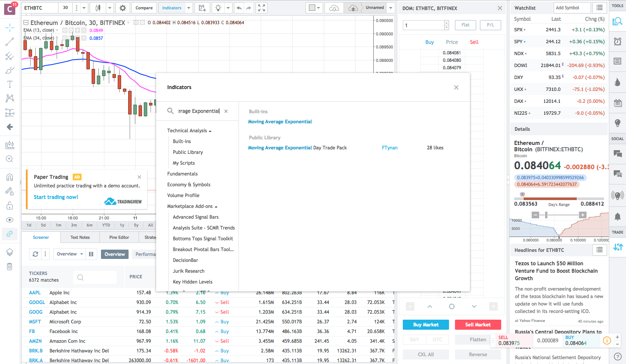Select the measure tool in left toolbar
The width and height of the screenshot is (626, 364).
coord(10,145)
